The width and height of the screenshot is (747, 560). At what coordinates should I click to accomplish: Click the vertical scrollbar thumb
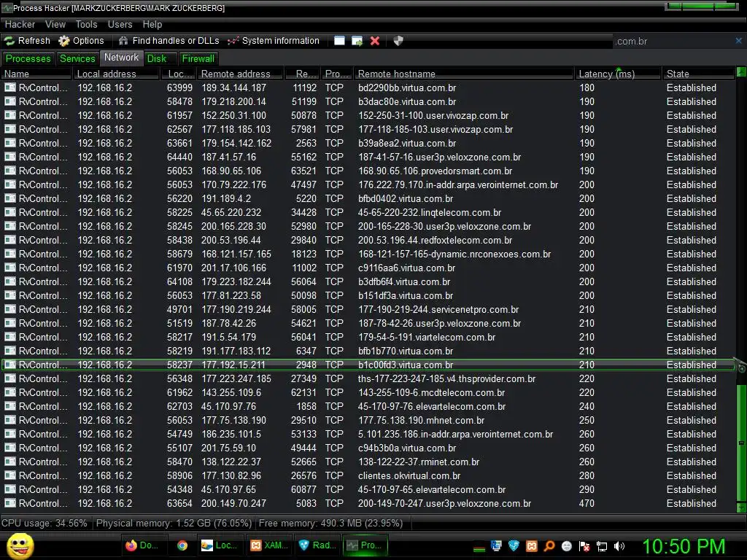(x=741, y=443)
